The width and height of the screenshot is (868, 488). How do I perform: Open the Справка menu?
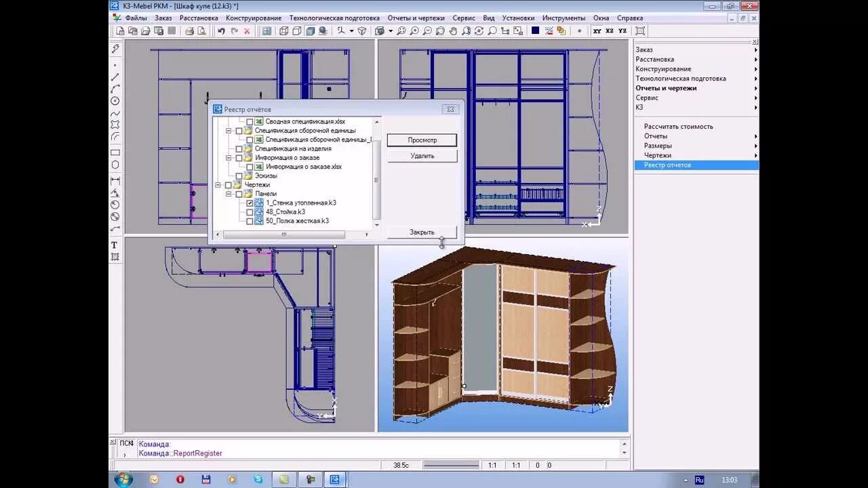630,18
